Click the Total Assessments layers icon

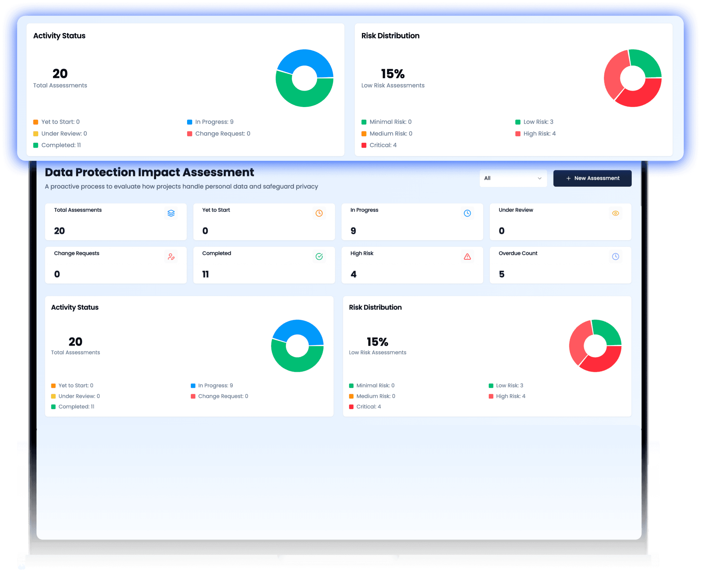(171, 213)
